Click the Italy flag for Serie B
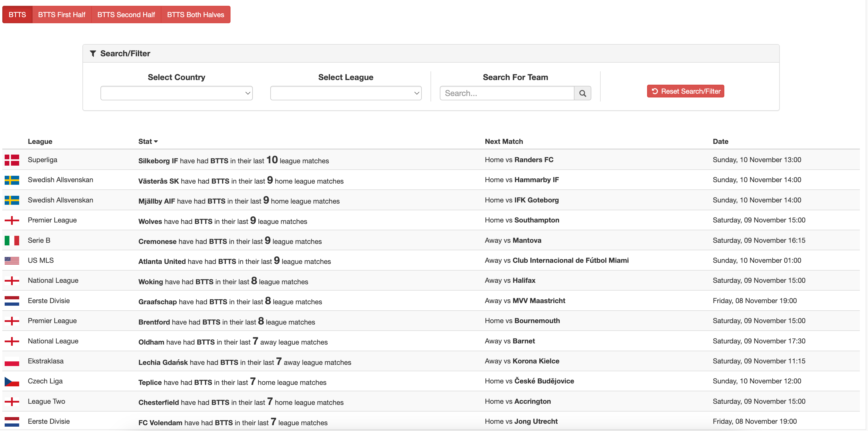Viewport: 868px width, 431px height. click(x=12, y=240)
